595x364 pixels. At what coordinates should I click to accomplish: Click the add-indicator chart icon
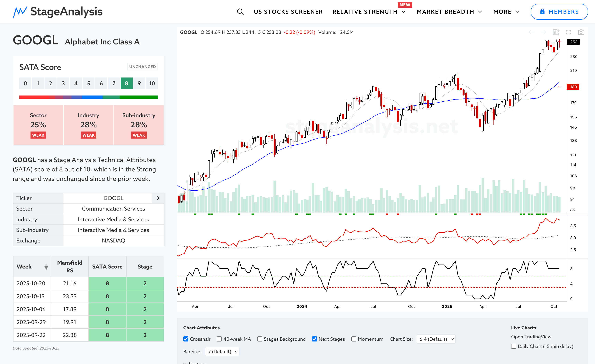coord(556,32)
